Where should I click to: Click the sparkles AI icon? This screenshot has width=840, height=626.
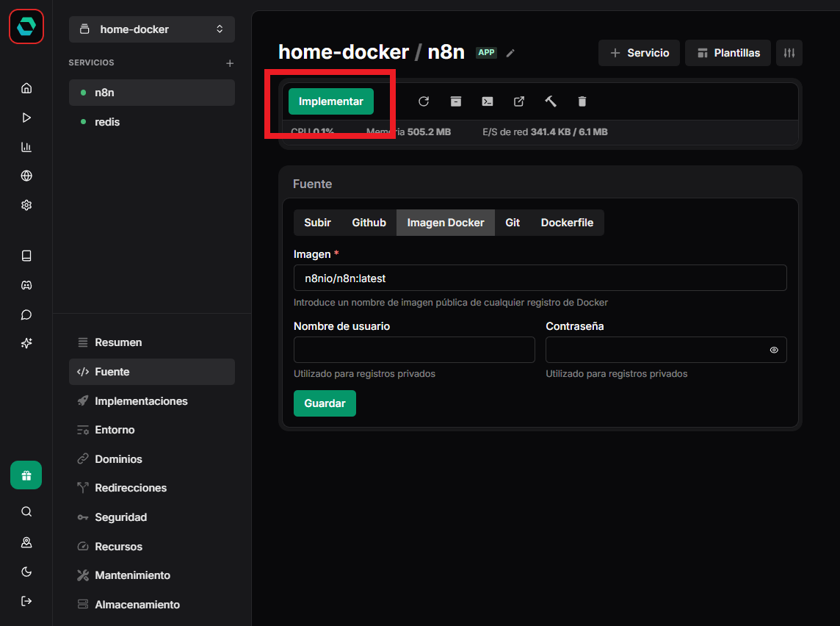coord(26,343)
